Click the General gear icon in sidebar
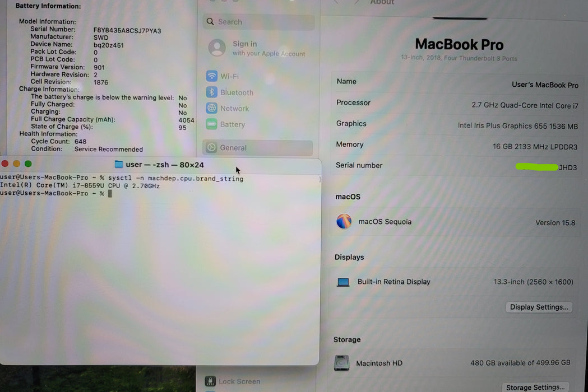 coord(211,148)
